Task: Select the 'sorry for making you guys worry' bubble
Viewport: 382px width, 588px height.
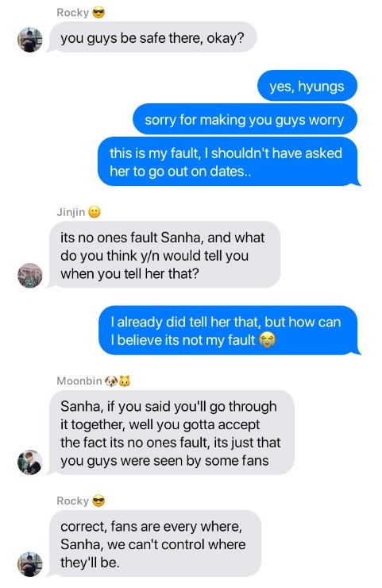Action: pyautogui.click(x=245, y=119)
